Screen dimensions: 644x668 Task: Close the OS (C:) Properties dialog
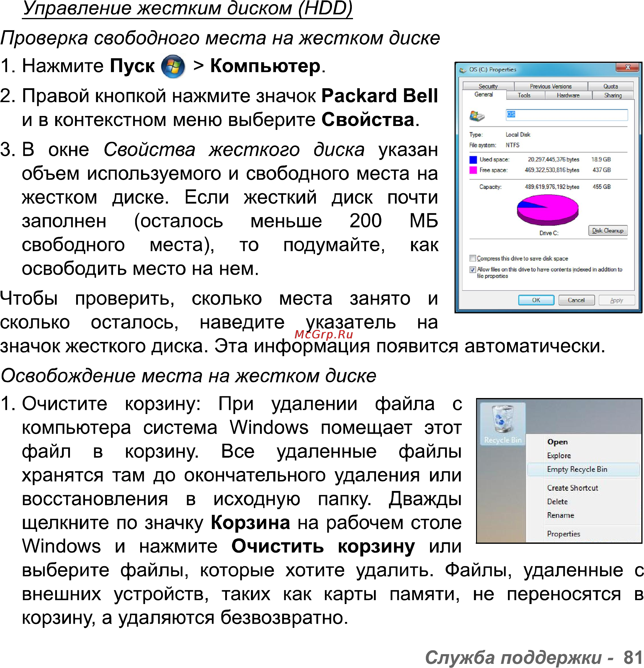coord(627,68)
